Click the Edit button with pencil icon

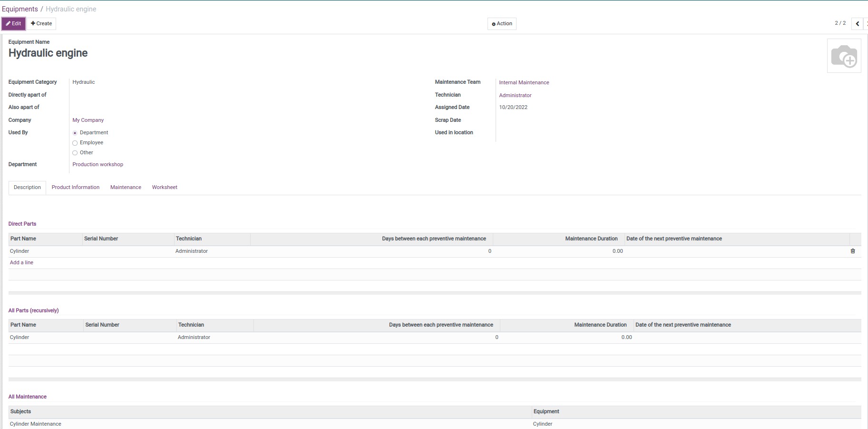14,24
